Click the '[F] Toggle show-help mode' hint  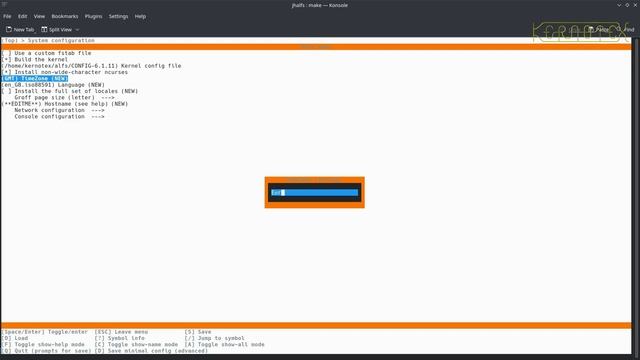click(x=43, y=344)
